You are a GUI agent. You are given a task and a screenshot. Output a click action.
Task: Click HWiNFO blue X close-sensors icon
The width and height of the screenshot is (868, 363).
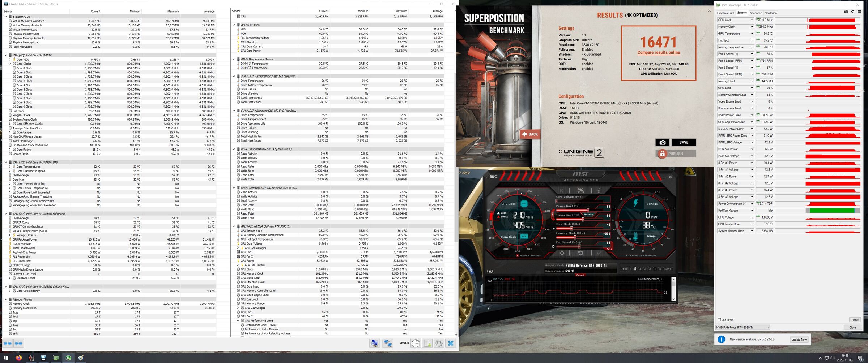click(x=451, y=343)
